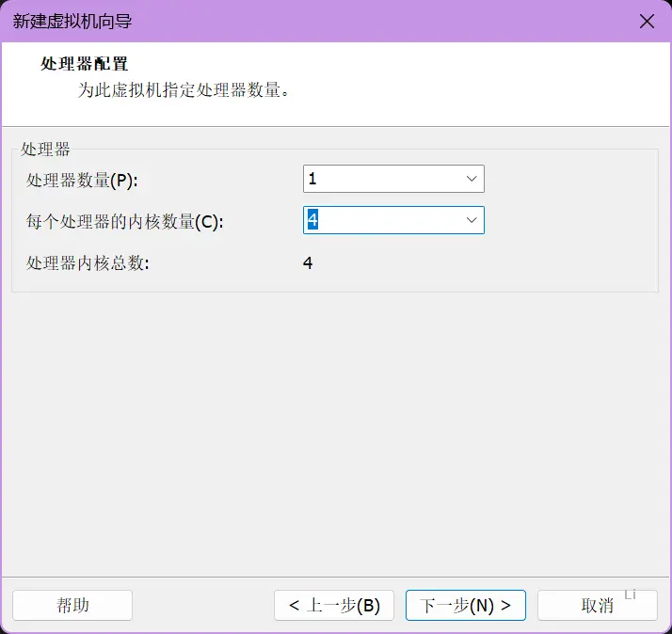Image resolution: width=672 pixels, height=634 pixels.
Task: Click the 处理器内核总数: label
Action: [x=88, y=263]
